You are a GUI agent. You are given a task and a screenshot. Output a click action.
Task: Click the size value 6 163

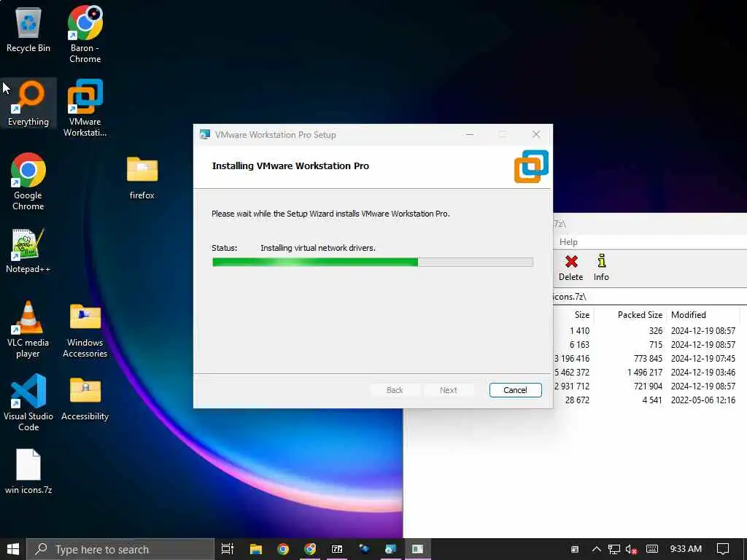(579, 344)
